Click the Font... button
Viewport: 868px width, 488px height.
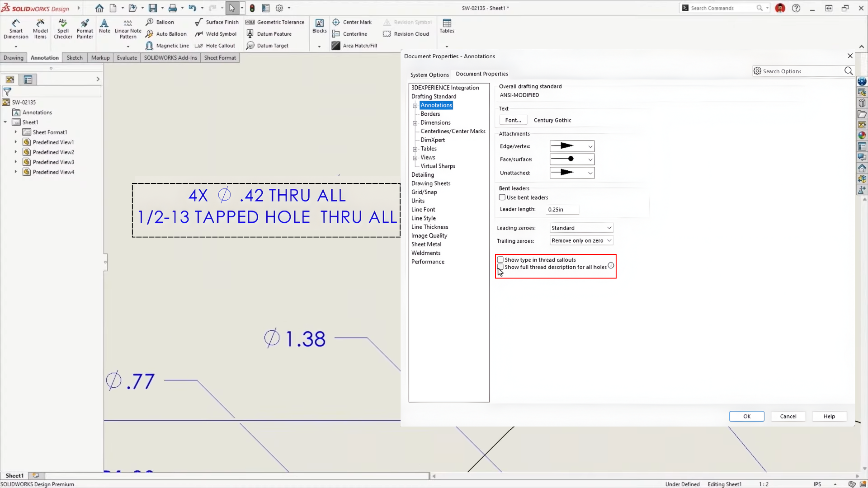[513, 120]
